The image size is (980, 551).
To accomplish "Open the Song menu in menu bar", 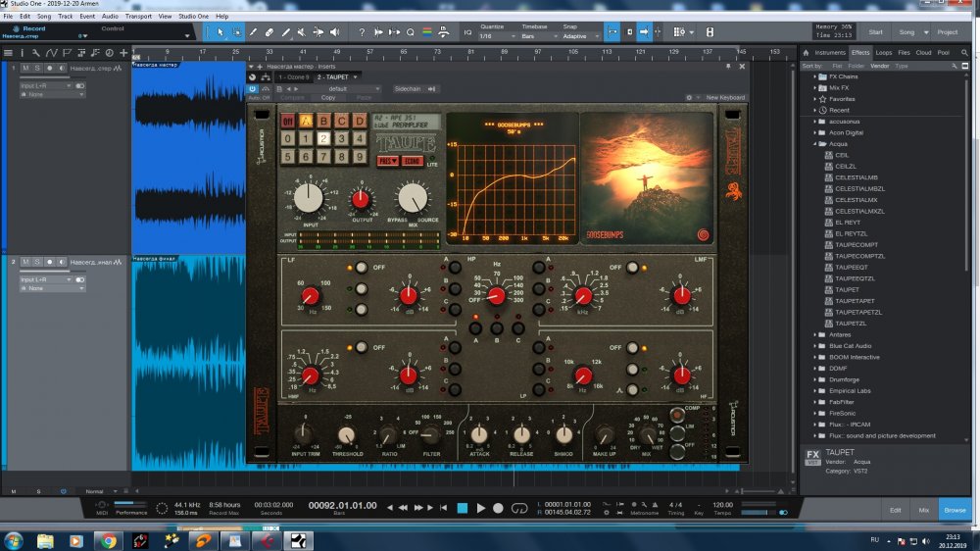I will (44, 17).
